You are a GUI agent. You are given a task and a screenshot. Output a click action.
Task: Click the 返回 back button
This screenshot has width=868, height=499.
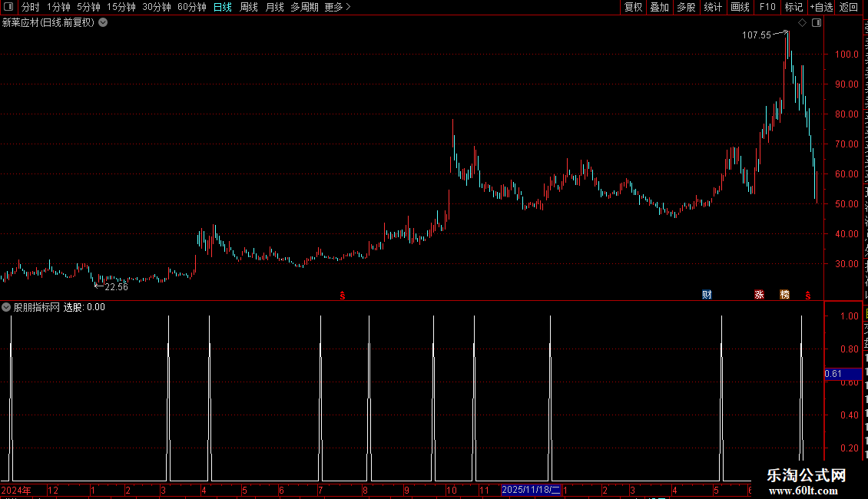pyautogui.click(x=849, y=7)
